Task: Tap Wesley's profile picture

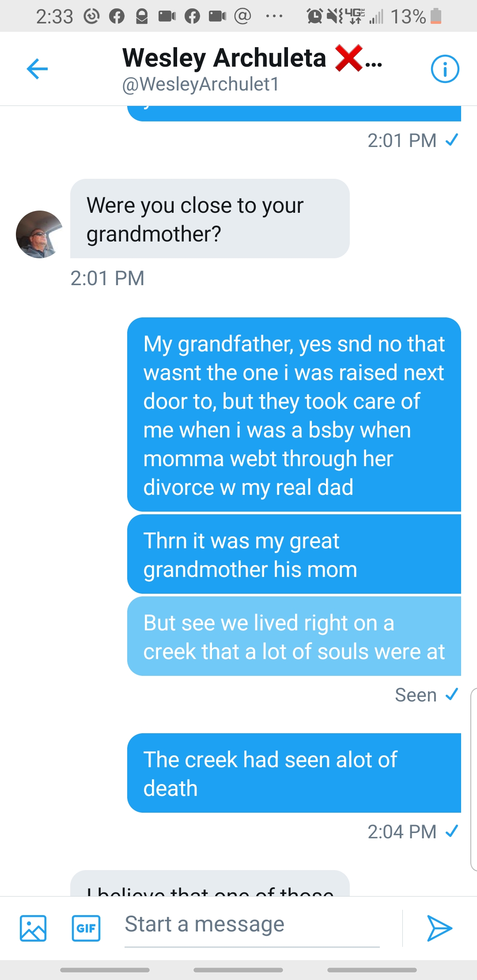Action: [x=39, y=234]
